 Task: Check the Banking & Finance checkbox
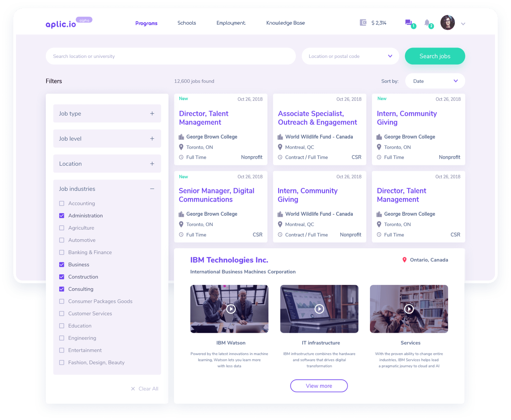[x=62, y=252]
